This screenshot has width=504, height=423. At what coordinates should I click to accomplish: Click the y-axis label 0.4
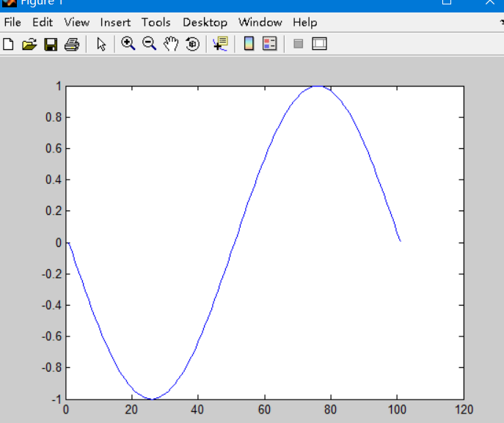coord(54,180)
